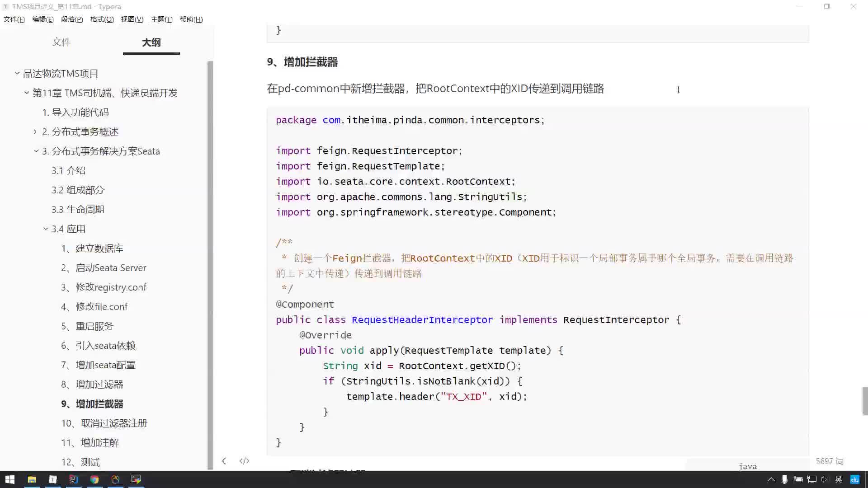
Task: Select the 大纲 sidebar tab
Action: click(x=151, y=42)
